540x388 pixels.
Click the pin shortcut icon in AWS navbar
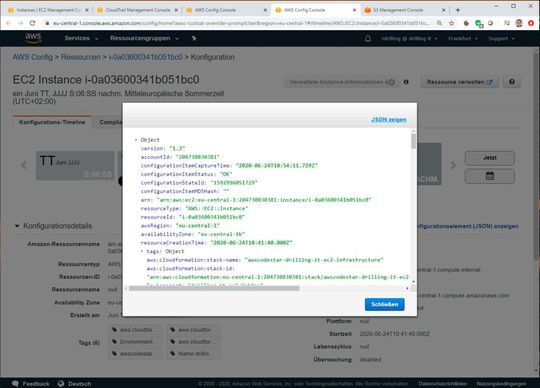pyautogui.click(x=194, y=38)
